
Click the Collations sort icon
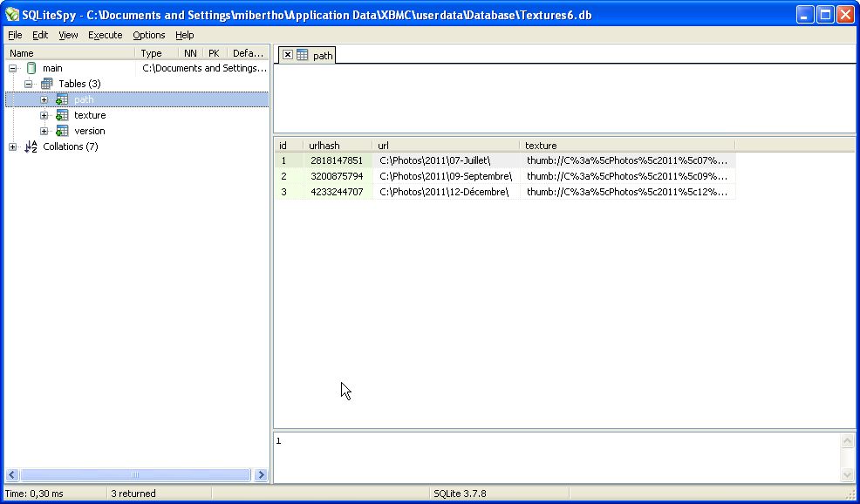tap(31, 146)
